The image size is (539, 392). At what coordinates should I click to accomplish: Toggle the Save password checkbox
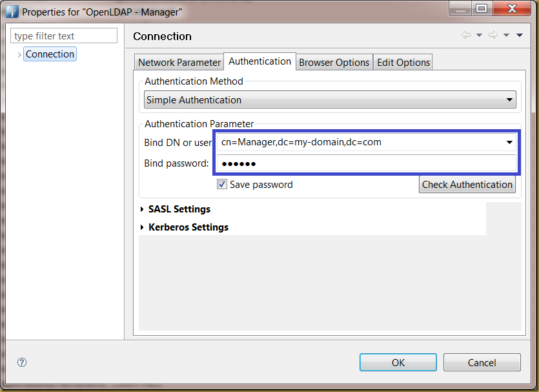222,184
